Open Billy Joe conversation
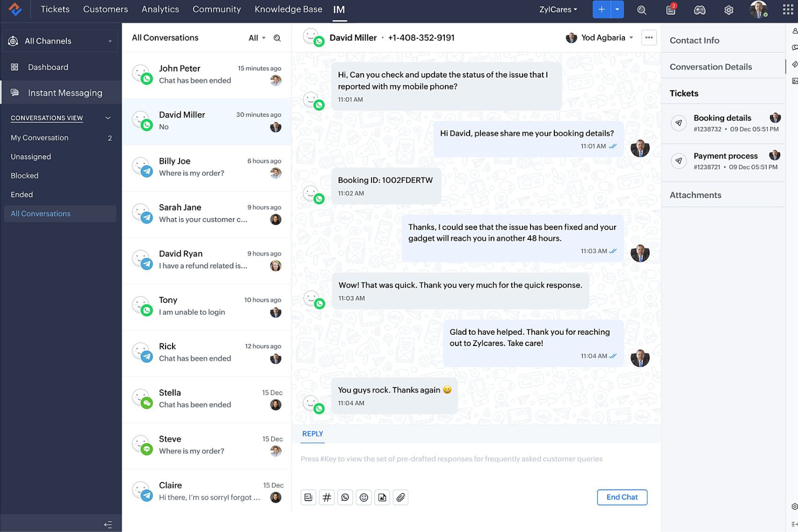This screenshot has height=532, width=798. (207, 168)
